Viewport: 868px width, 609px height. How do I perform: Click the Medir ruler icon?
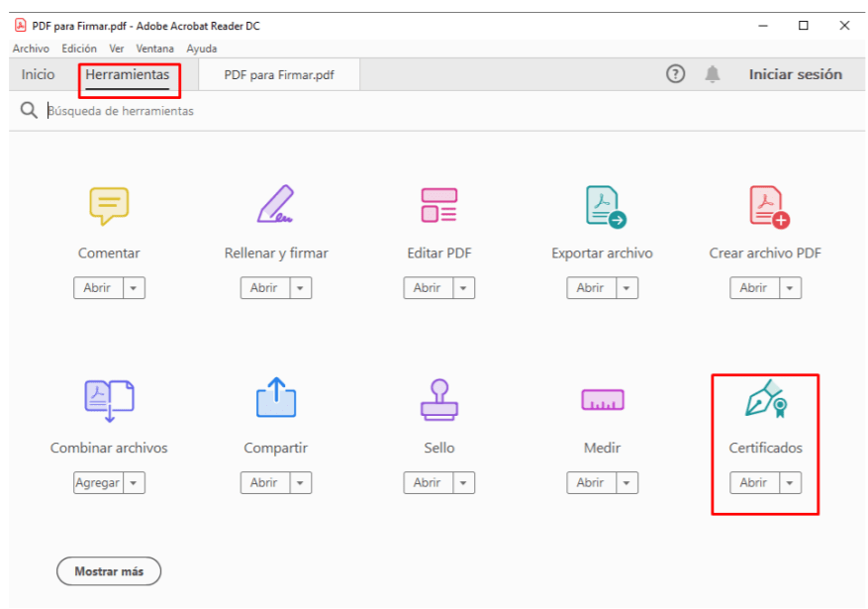coord(602,400)
